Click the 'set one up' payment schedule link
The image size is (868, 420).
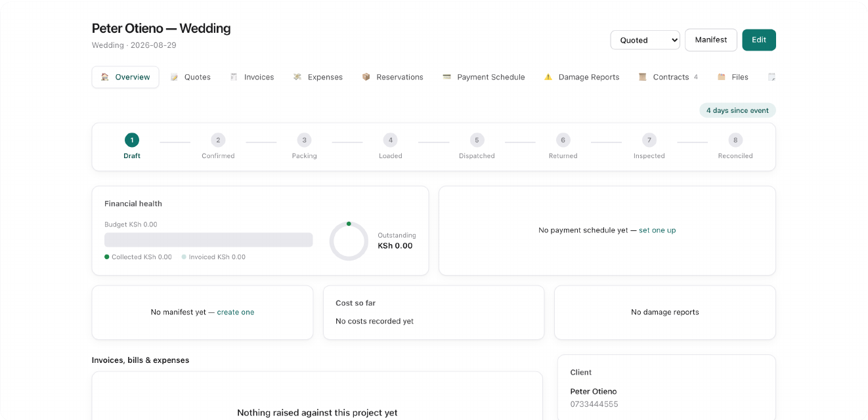tap(657, 230)
